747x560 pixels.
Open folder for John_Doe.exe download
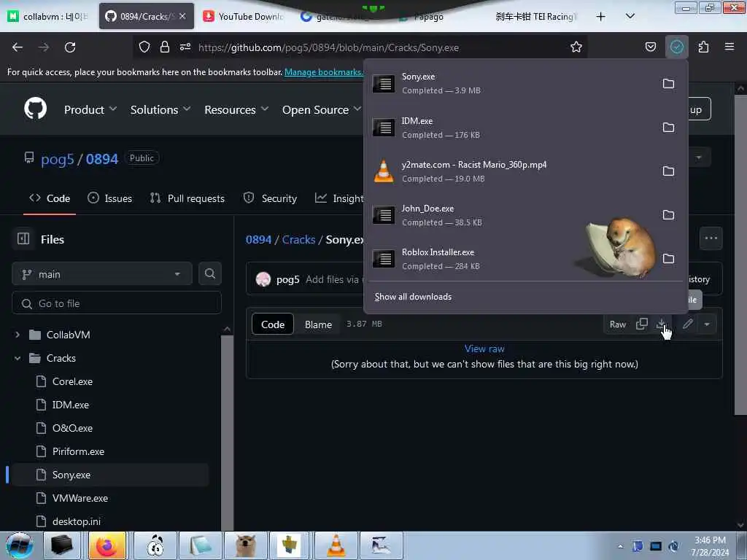click(x=668, y=215)
